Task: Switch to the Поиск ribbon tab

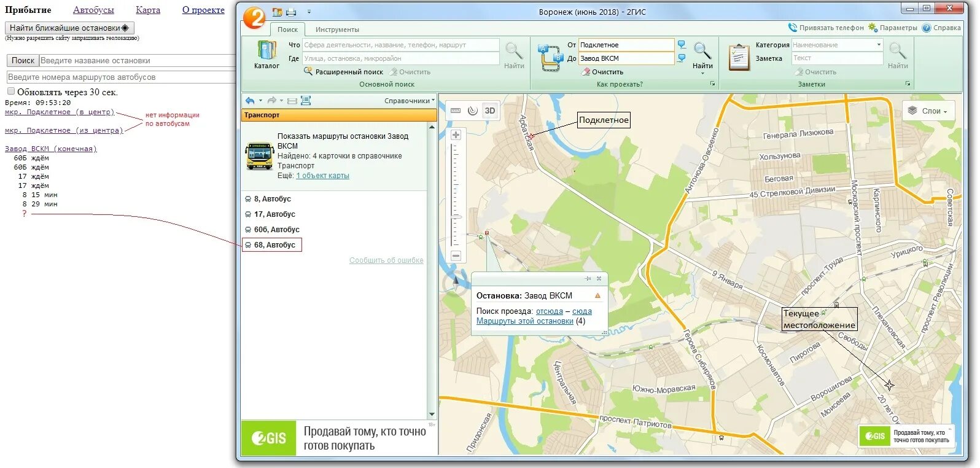Action: pyautogui.click(x=287, y=29)
